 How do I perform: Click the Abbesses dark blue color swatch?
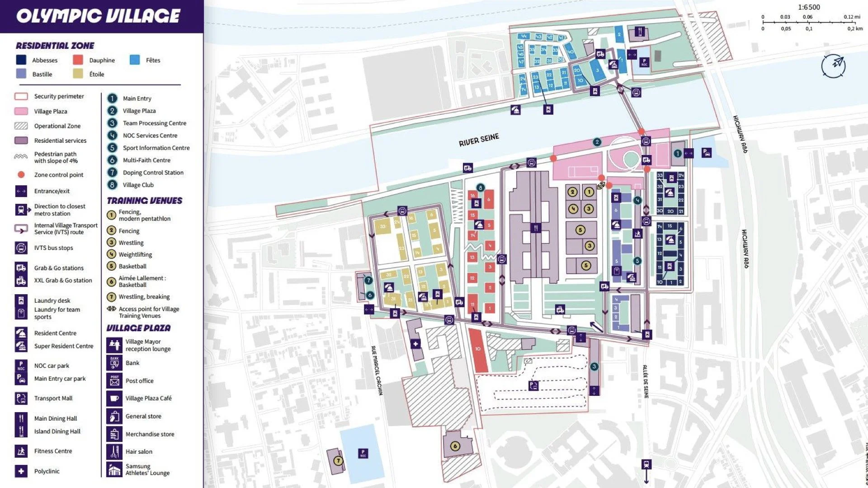pos(21,60)
